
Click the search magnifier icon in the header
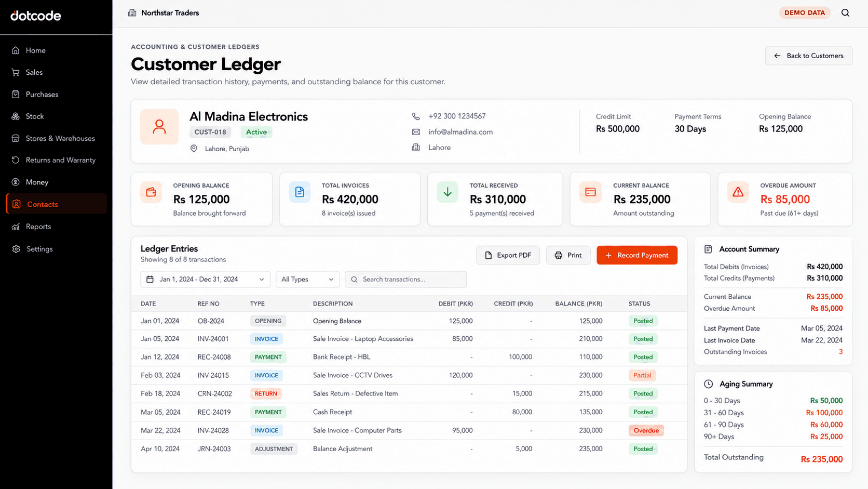click(845, 13)
